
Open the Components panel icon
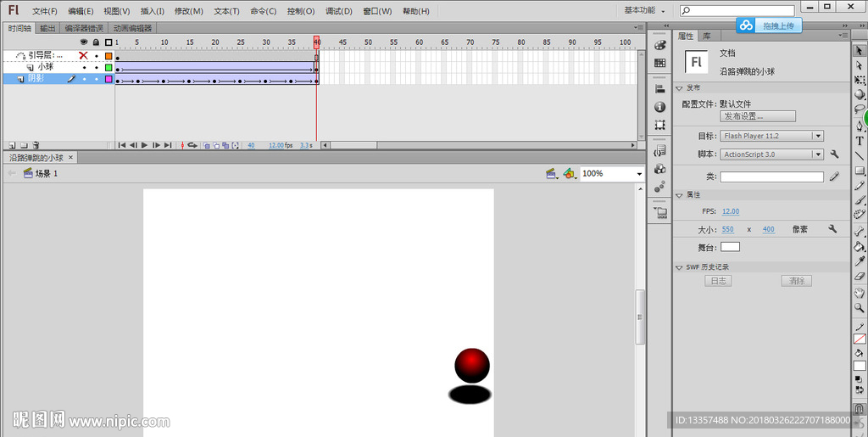(659, 169)
